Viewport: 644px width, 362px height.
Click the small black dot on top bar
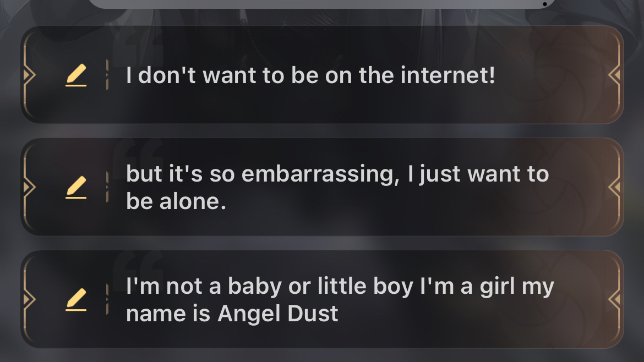coord(544,4)
